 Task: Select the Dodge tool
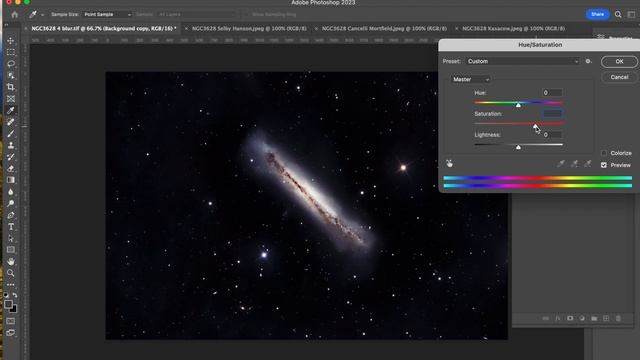pos(11,203)
